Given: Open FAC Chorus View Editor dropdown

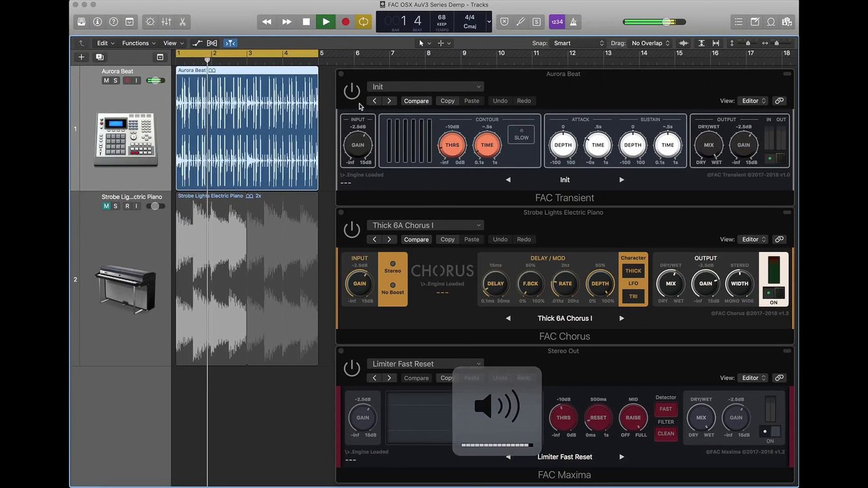Looking at the screenshot, I should [753, 239].
